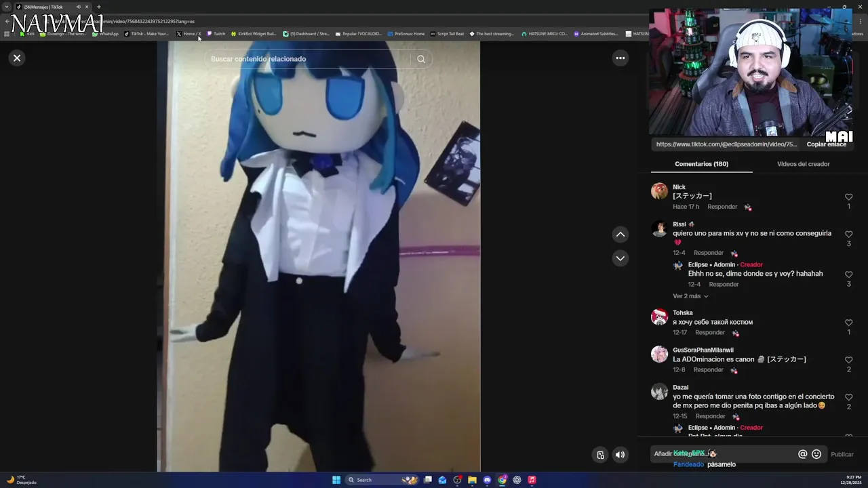Close the TikTok video viewer with X
Viewport: 868px width, 488px height.
[17, 58]
